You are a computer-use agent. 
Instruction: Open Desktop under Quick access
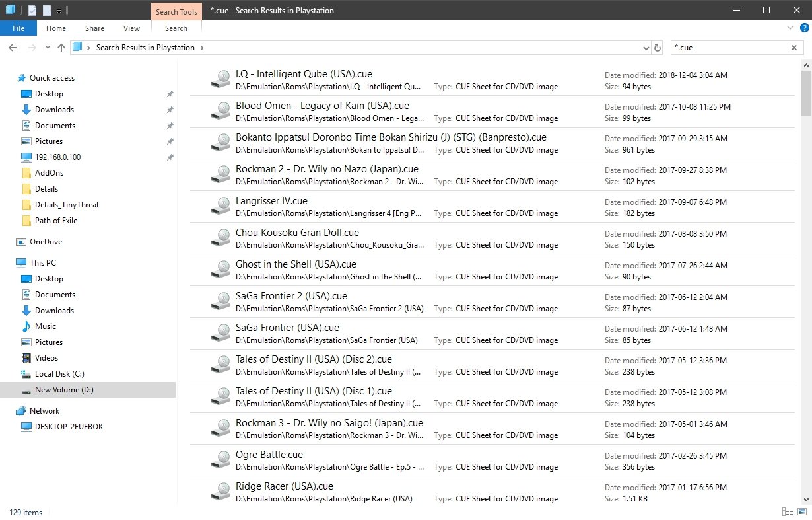click(x=49, y=94)
